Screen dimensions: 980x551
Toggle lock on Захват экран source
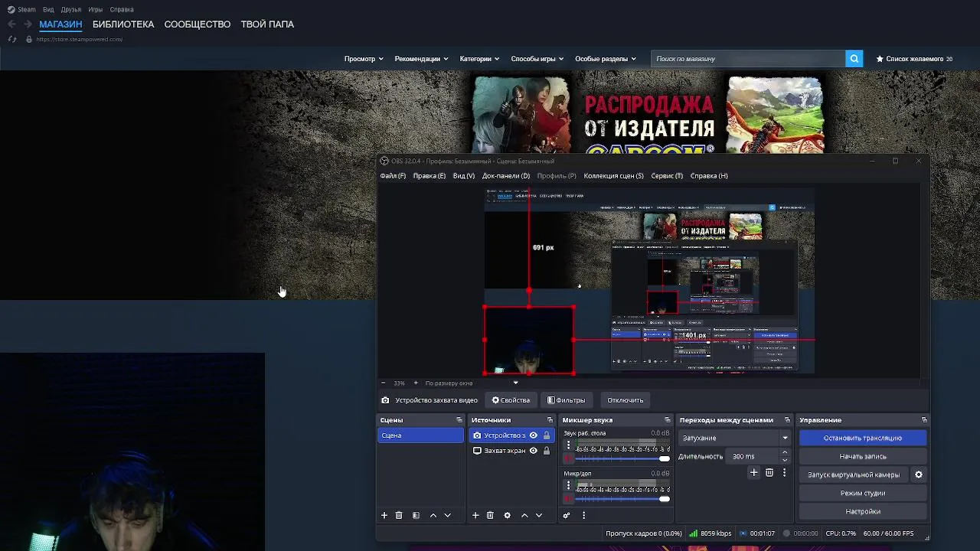(547, 451)
